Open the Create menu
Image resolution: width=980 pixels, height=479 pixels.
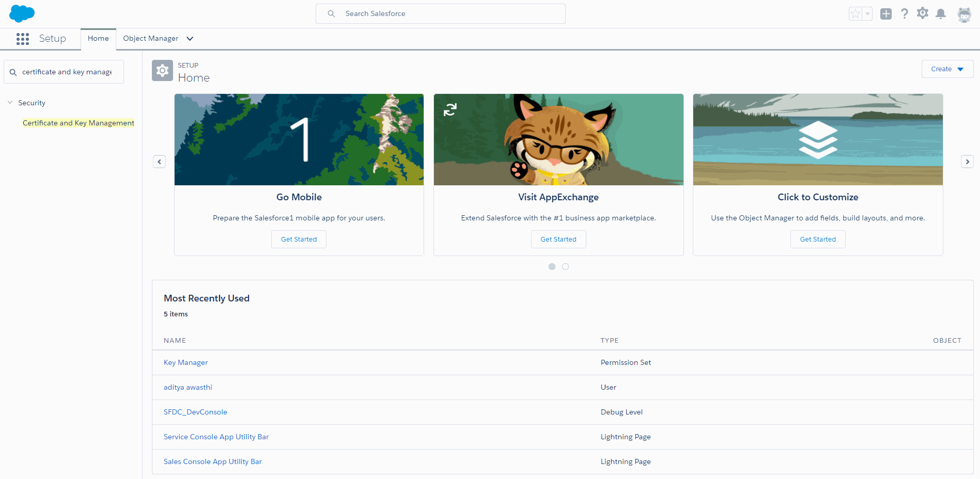pyautogui.click(x=947, y=69)
